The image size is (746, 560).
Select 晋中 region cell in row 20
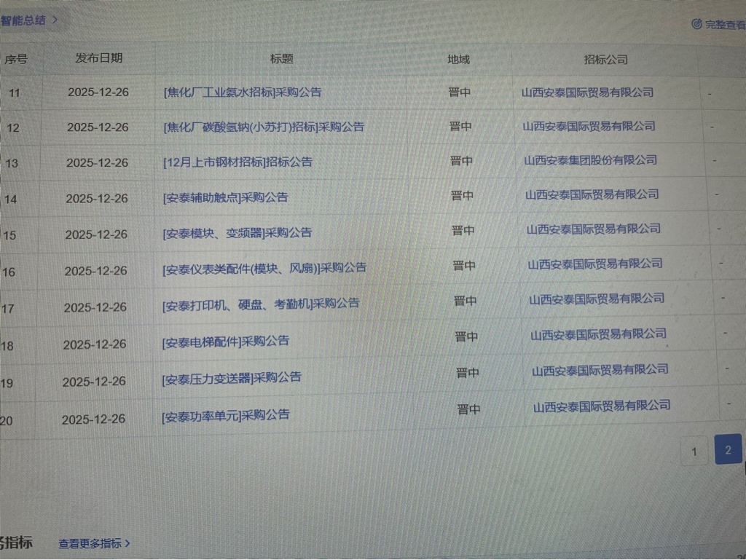point(468,409)
